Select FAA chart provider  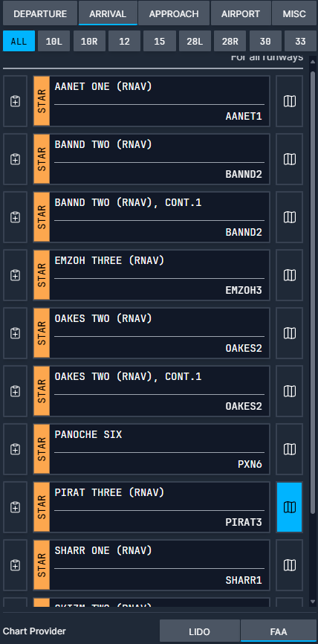[278, 631]
